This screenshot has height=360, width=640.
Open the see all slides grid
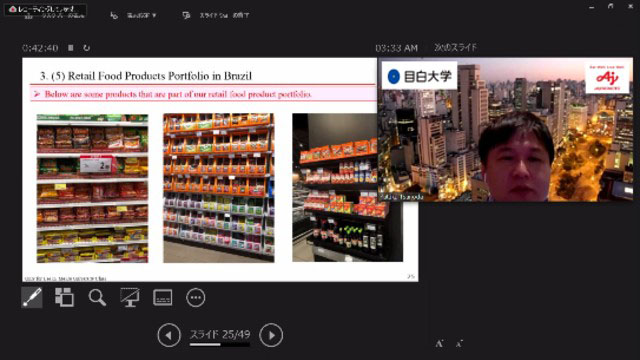click(64, 297)
